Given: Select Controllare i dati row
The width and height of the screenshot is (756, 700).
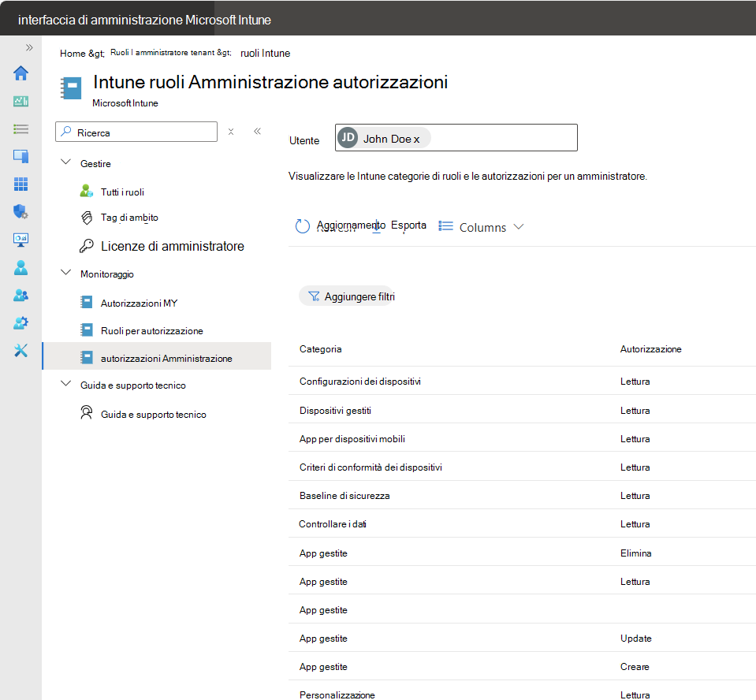Looking at the screenshot, I should [x=522, y=523].
